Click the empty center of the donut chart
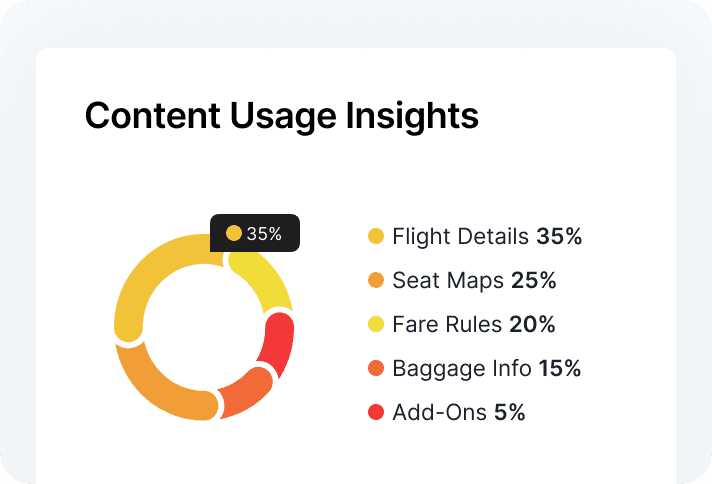This screenshot has height=484, width=712. pos(203,327)
